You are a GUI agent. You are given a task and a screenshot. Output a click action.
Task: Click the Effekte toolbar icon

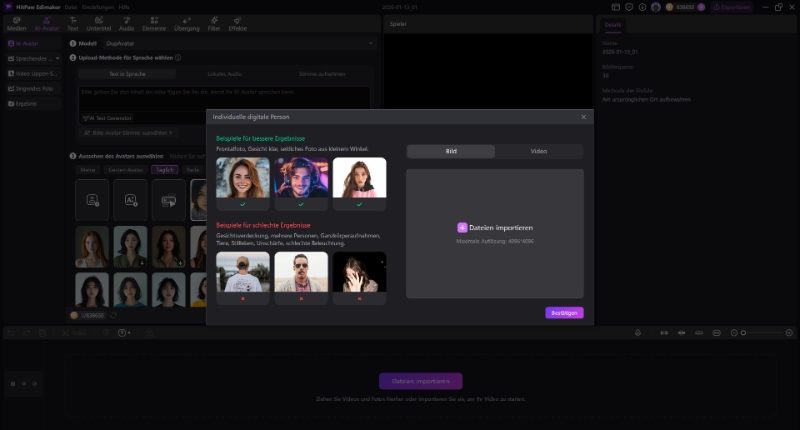pyautogui.click(x=238, y=23)
